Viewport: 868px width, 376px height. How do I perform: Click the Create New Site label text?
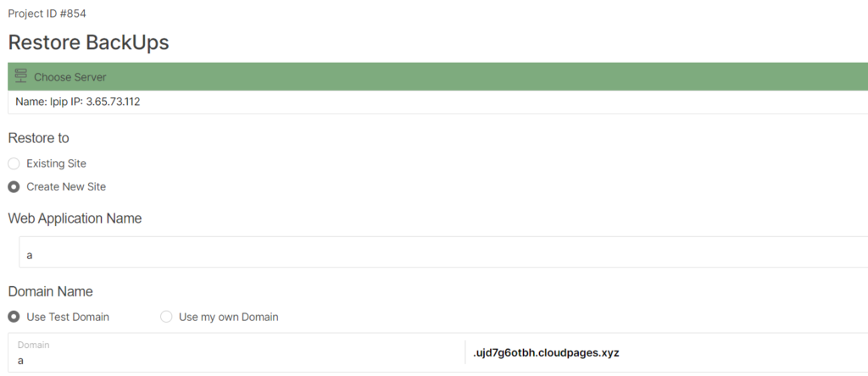tap(66, 187)
